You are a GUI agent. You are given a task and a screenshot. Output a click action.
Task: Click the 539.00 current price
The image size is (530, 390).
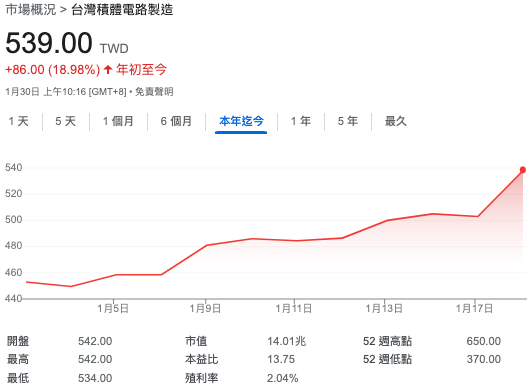click(49, 43)
